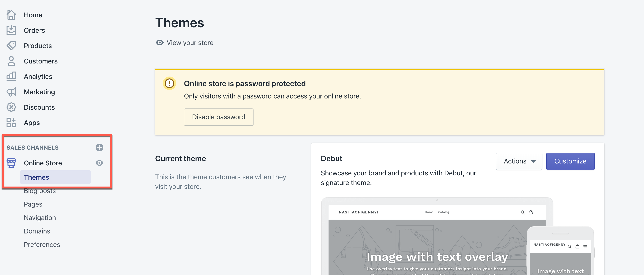This screenshot has height=275, width=644.
Task: Click the Discounts percent badge icon
Action: coord(11,107)
